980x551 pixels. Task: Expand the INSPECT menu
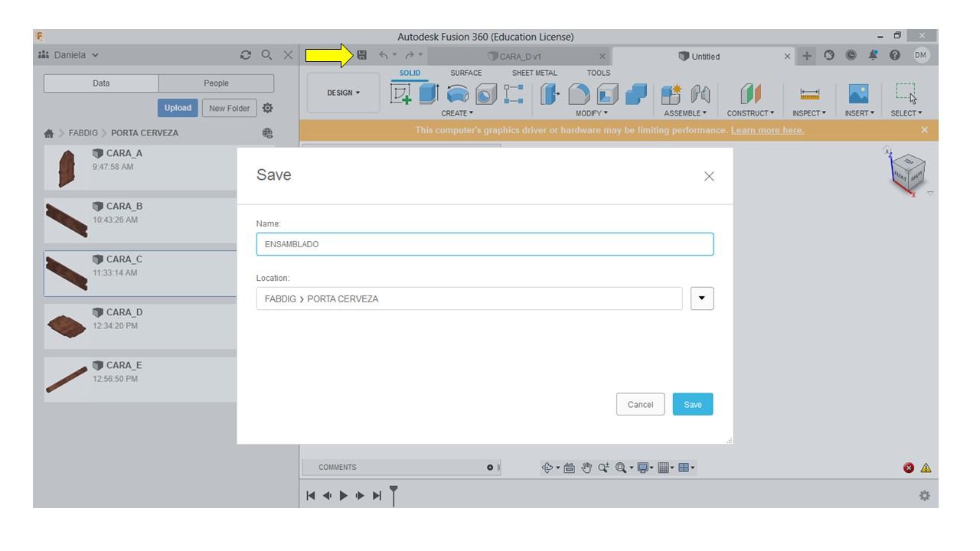pyautogui.click(x=809, y=114)
